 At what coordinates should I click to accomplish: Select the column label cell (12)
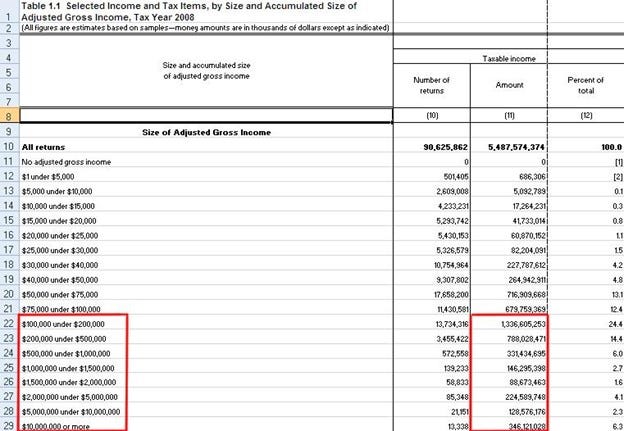(x=586, y=115)
